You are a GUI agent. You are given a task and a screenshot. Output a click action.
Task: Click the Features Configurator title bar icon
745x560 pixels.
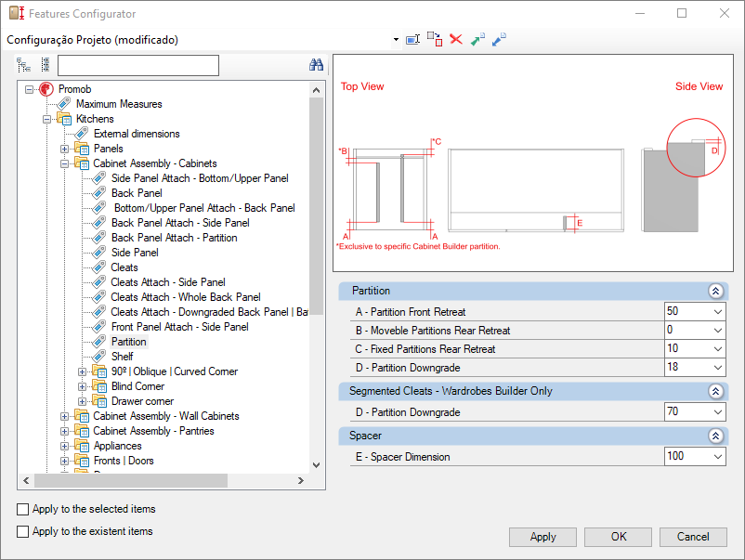click(17, 13)
